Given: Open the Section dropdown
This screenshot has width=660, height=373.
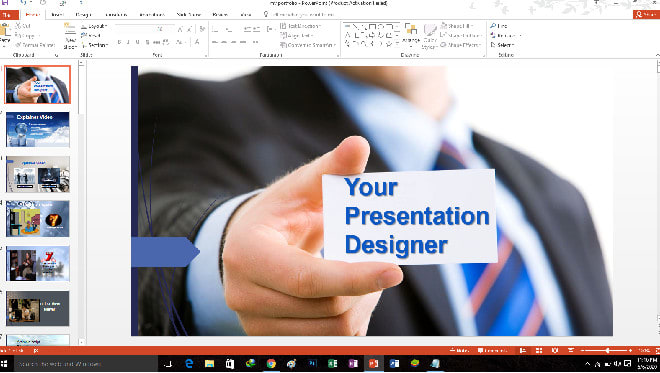Looking at the screenshot, I should (x=95, y=45).
